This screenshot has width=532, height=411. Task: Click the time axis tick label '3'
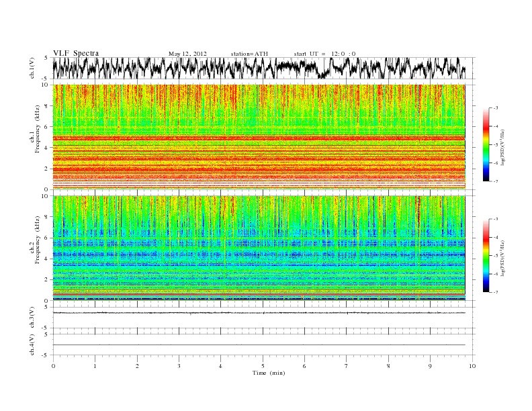point(179,366)
